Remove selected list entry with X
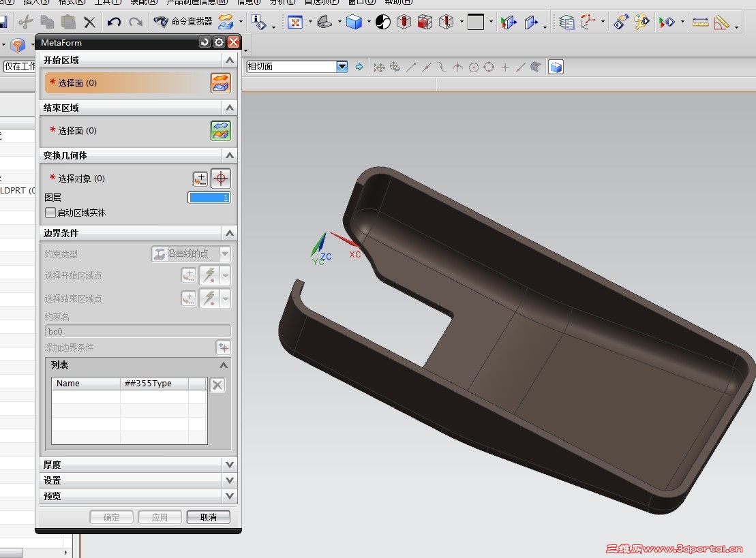Viewport: 756px width, 558px height. click(x=217, y=385)
